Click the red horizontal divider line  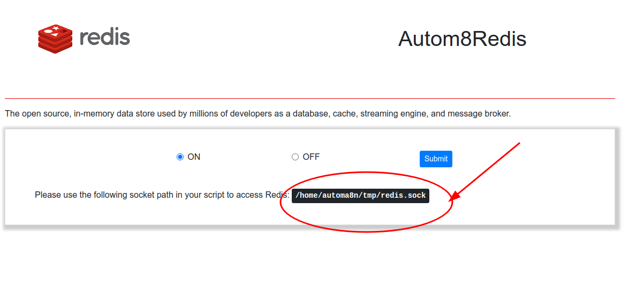[x=309, y=98]
